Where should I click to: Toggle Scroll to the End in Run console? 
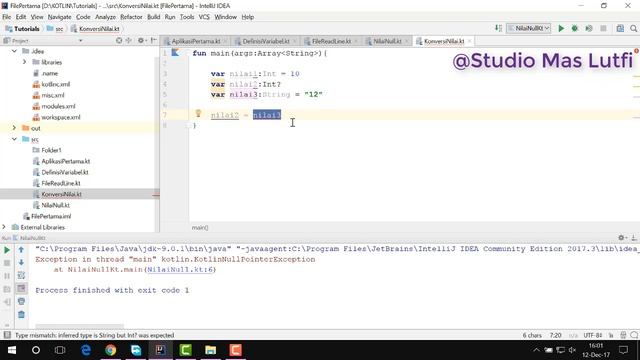21,289
